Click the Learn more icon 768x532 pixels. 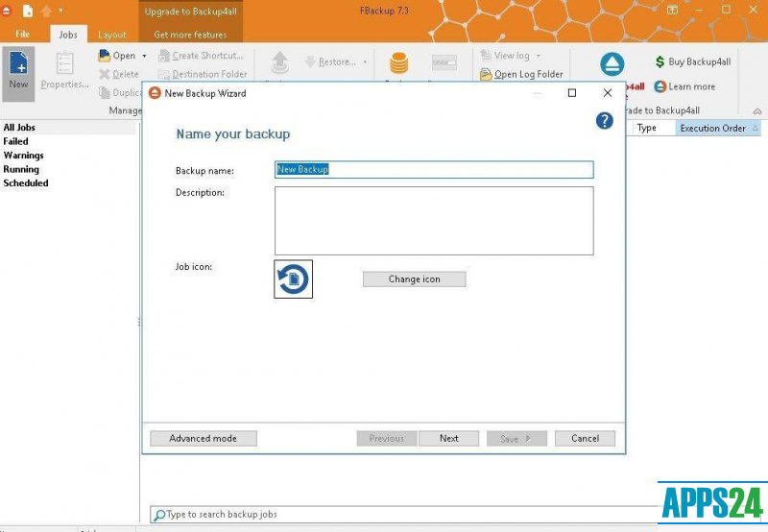[660, 86]
